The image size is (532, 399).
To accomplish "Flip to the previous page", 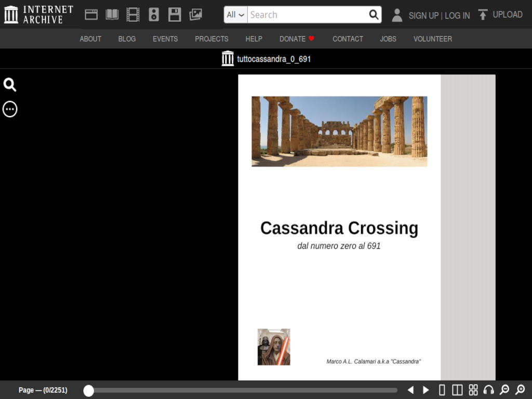I will pos(410,390).
